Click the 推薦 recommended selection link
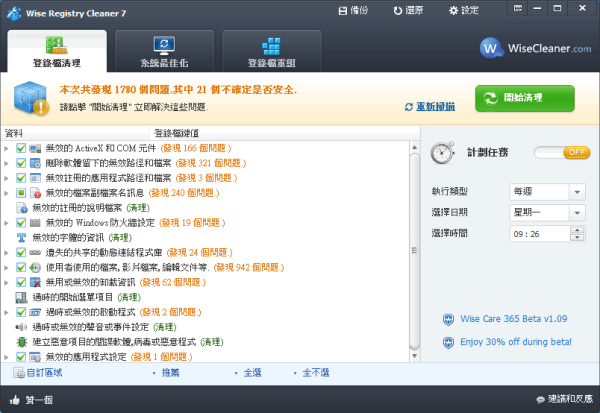Screen dimensions: 600x413 pos(170,373)
